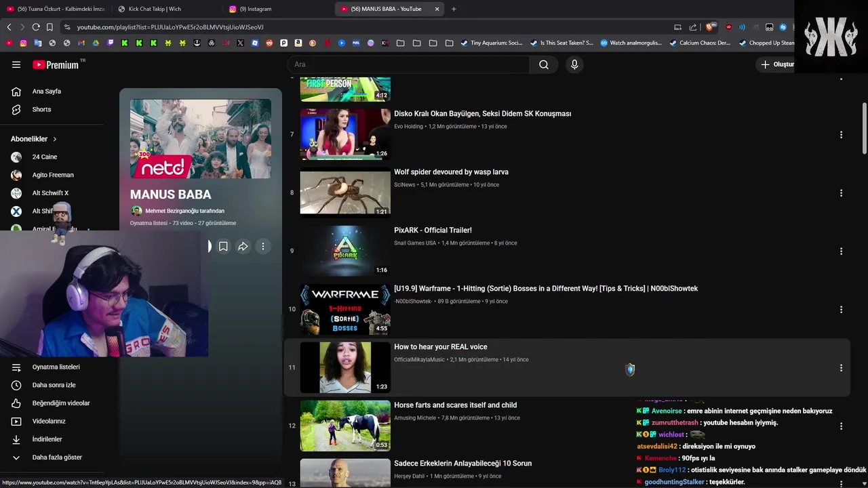
Task: Open options menu for Warframe video
Action: (841, 309)
